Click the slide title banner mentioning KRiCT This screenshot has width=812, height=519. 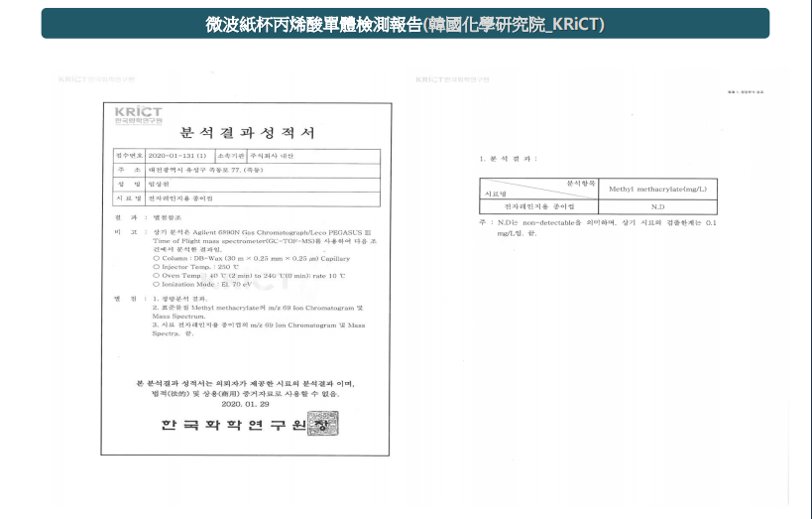tap(405, 24)
